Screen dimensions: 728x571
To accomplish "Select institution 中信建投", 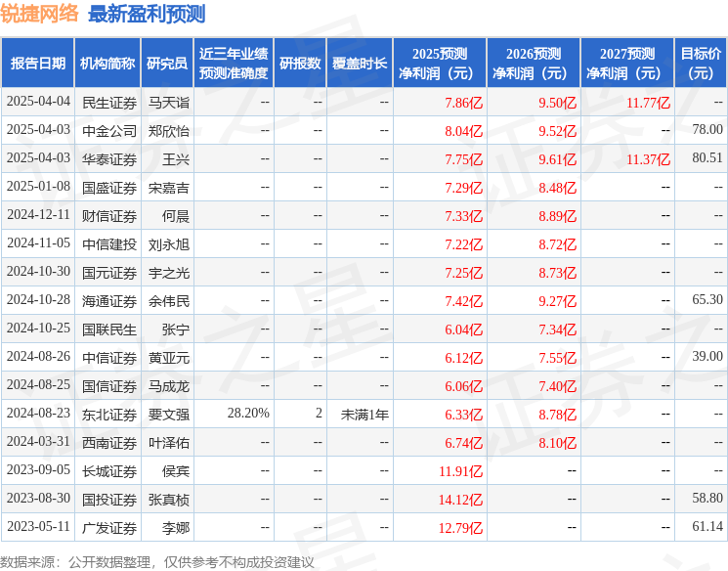I will click(109, 244).
